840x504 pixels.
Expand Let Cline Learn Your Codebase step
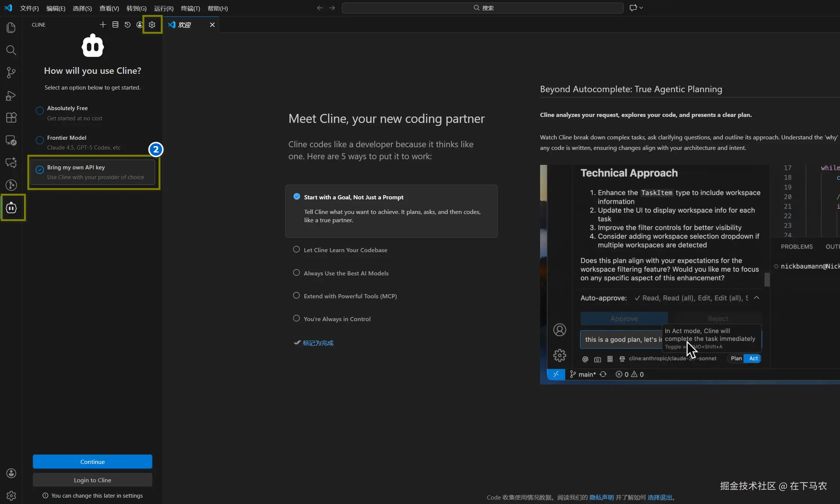pyautogui.click(x=345, y=250)
